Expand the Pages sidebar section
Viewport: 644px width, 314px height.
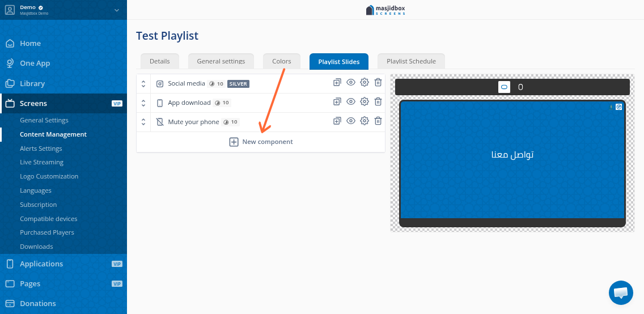(x=63, y=283)
